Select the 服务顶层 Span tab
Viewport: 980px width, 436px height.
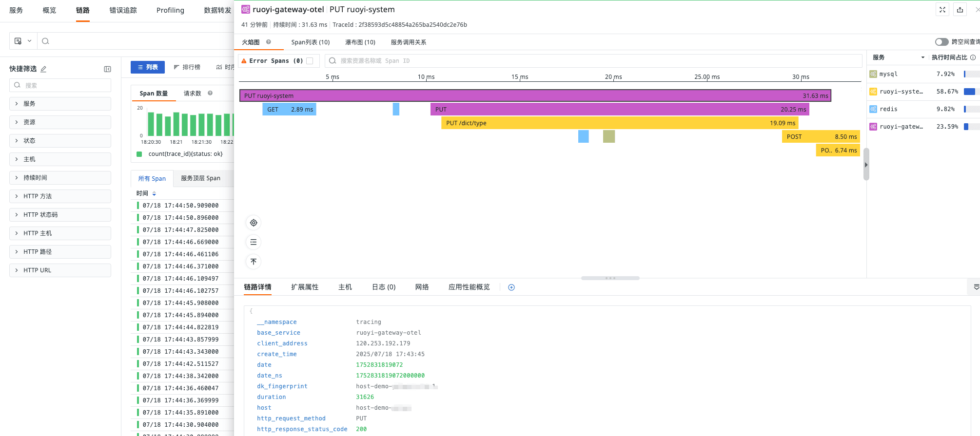200,178
